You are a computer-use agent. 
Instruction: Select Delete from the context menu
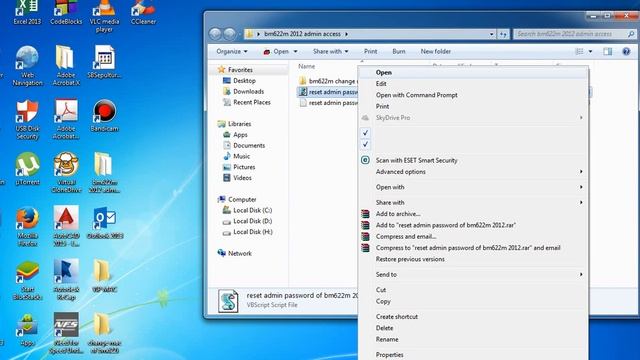(x=473, y=328)
